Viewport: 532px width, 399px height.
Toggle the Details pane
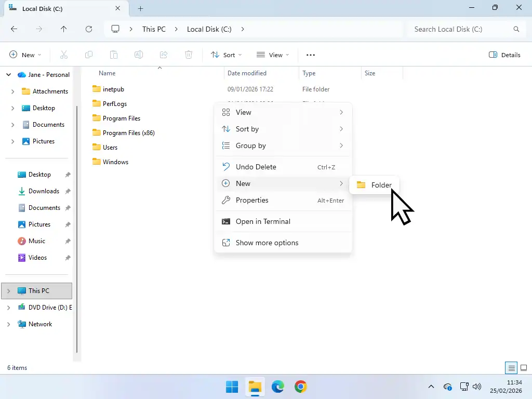coord(504,55)
